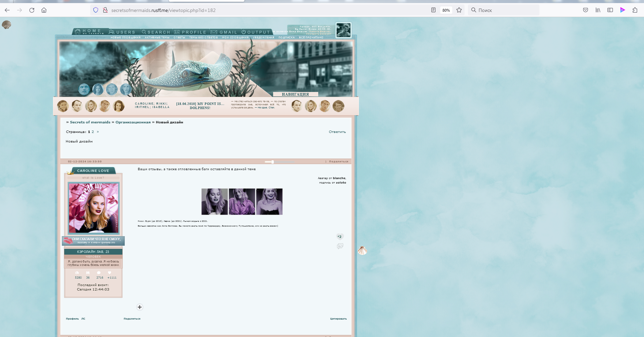Go back using the browser back arrow
Viewport: 644px width, 337px height.
(x=7, y=10)
